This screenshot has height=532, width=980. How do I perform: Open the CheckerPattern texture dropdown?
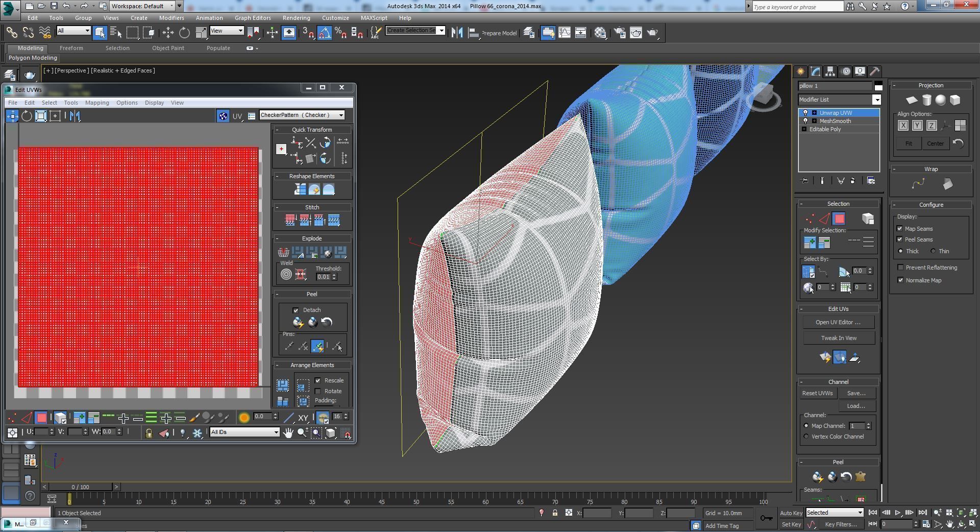[x=302, y=115]
